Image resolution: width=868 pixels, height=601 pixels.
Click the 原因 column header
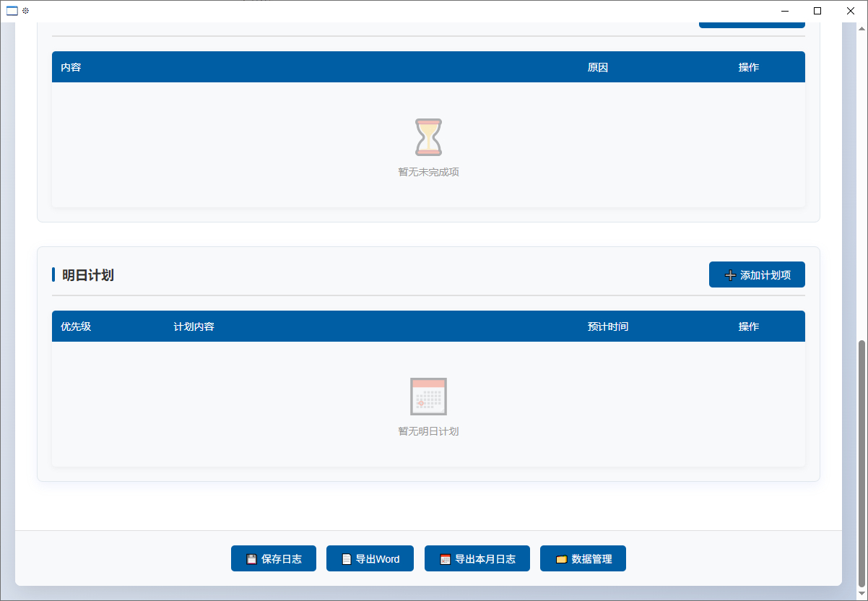(x=598, y=67)
